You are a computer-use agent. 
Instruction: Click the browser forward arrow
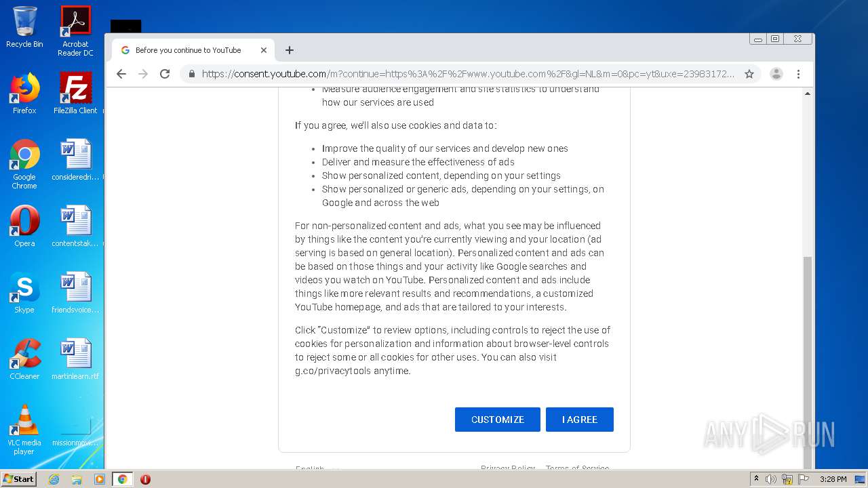tap(143, 74)
